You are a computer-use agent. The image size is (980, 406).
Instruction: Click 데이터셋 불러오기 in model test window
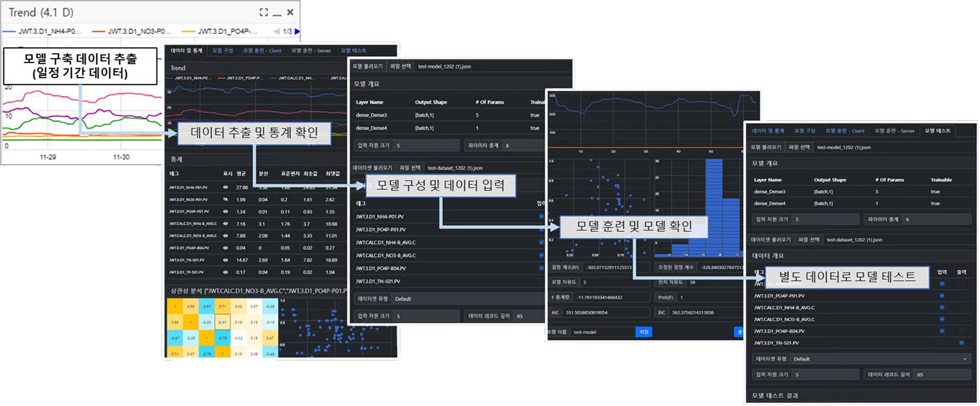click(771, 240)
